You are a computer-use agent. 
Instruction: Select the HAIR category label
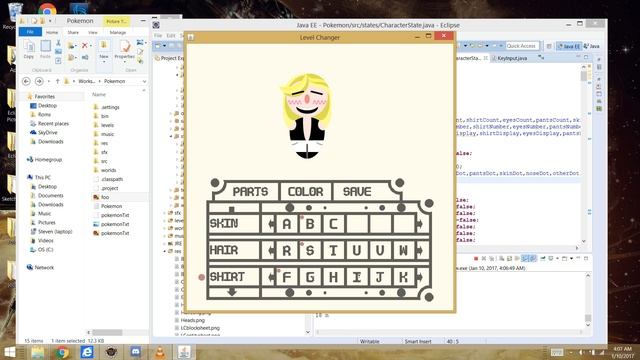coord(224,250)
